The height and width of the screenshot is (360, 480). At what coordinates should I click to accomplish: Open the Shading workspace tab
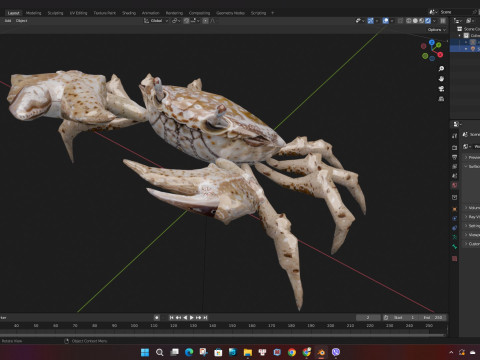(x=129, y=13)
